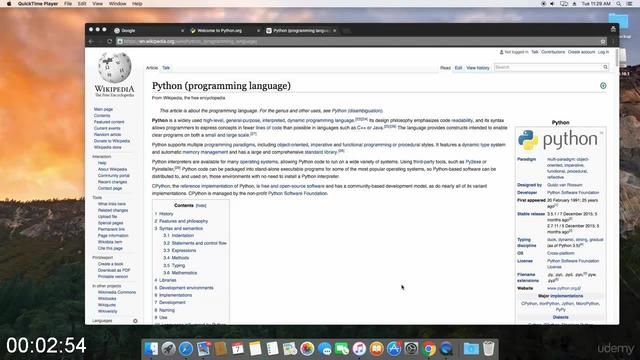Open File menu
Viewport: 640px width, 360px height.
pyautogui.click(x=68, y=4)
